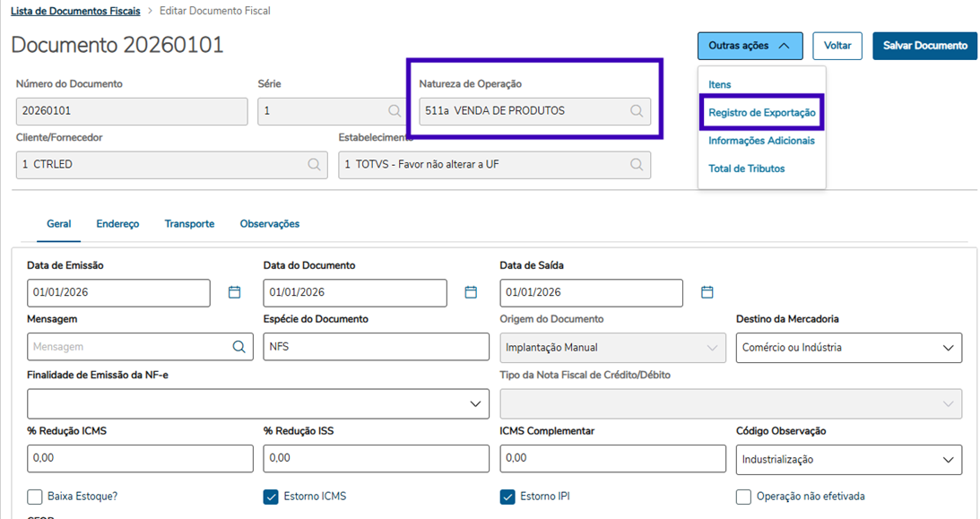Select Registro de Exportação menu entry
Viewport: 980px width, 519px height.
tap(761, 113)
